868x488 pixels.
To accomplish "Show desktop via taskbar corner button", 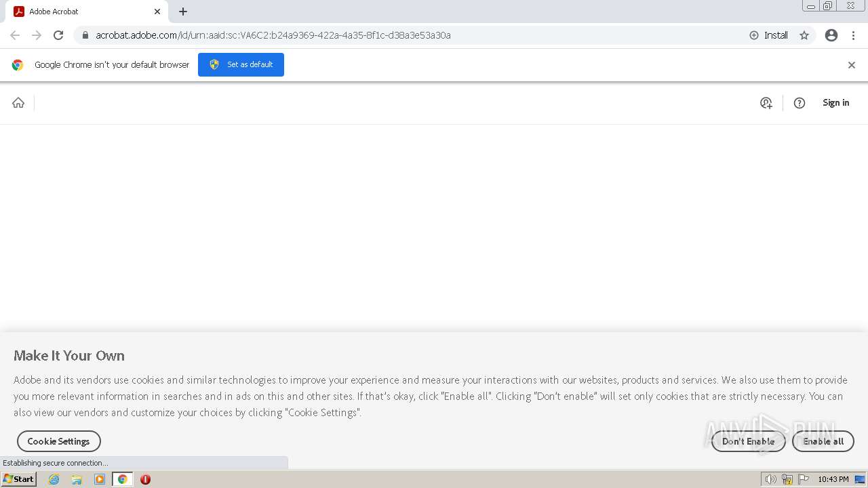I will [x=860, y=479].
